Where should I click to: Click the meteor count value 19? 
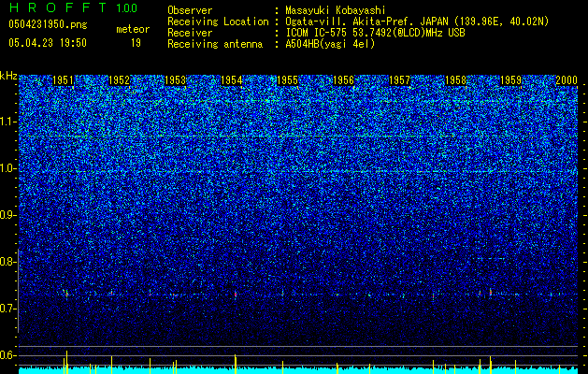click(x=136, y=43)
